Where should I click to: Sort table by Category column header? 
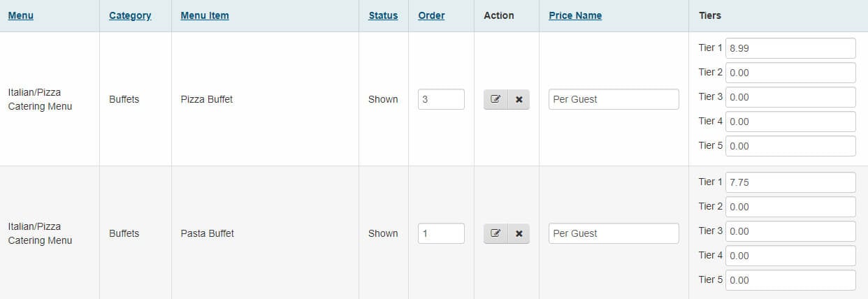[130, 15]
